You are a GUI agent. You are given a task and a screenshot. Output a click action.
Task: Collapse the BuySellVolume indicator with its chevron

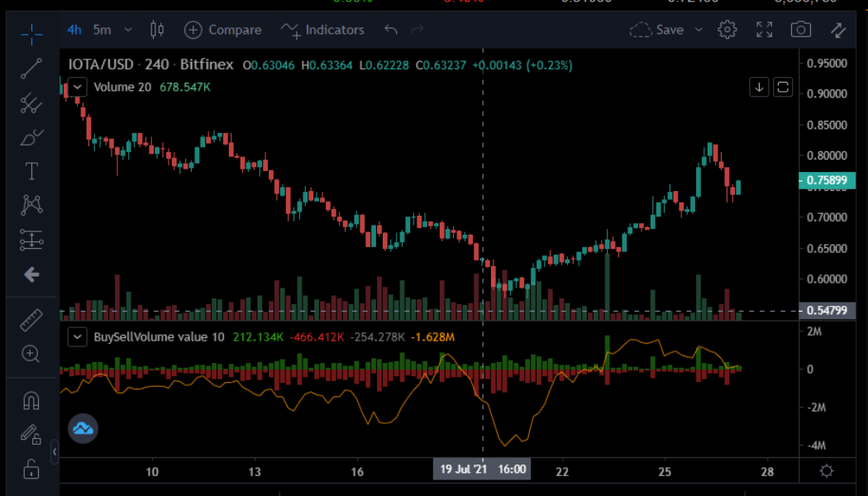tap(77, 336)
